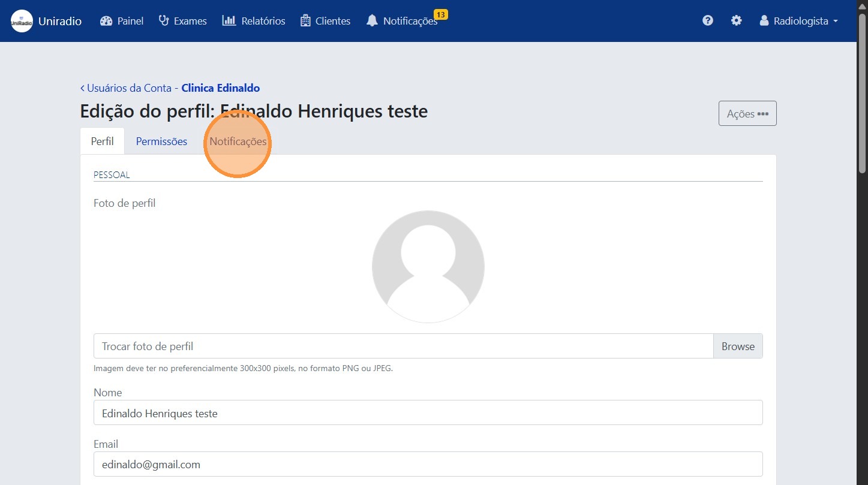
Task: Open the Clientes section
Action: coord(325,20)
